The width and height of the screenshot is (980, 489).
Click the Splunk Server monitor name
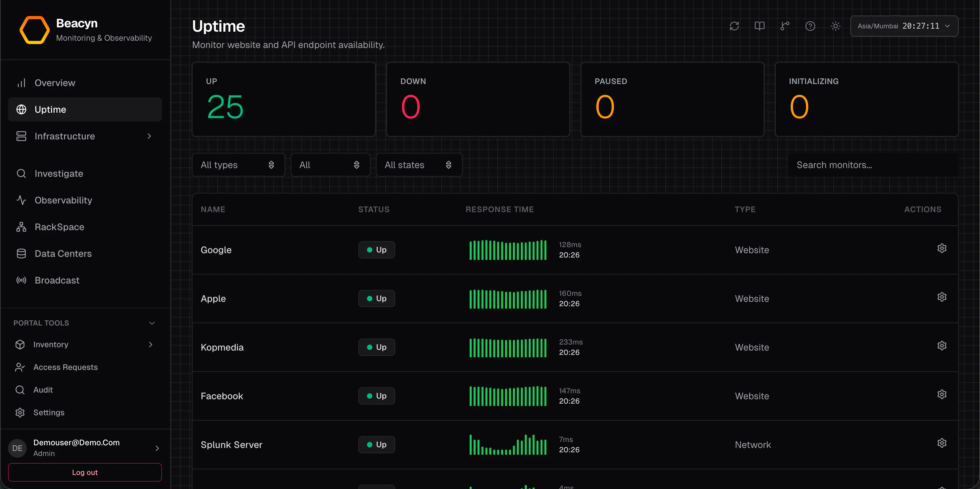click(231, 445)
